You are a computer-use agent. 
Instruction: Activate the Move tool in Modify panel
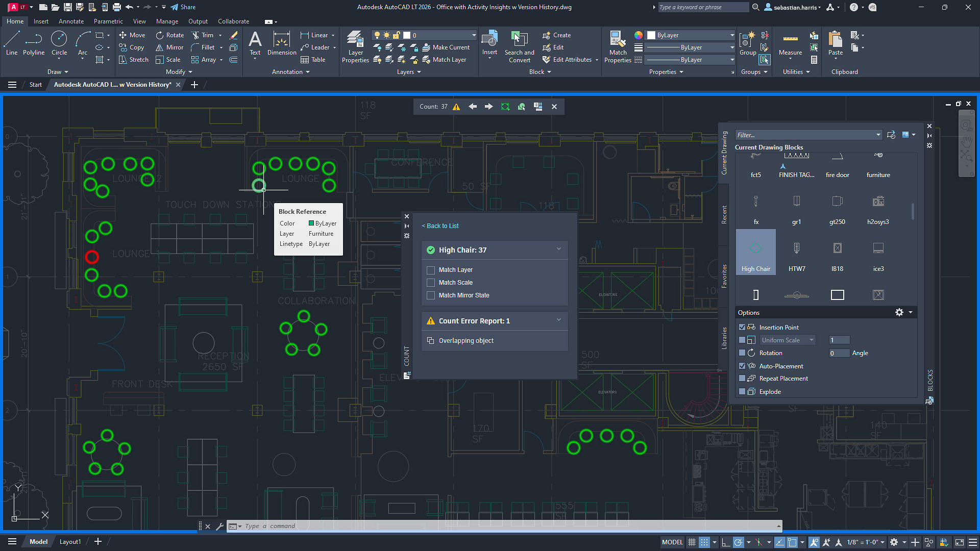132,35
